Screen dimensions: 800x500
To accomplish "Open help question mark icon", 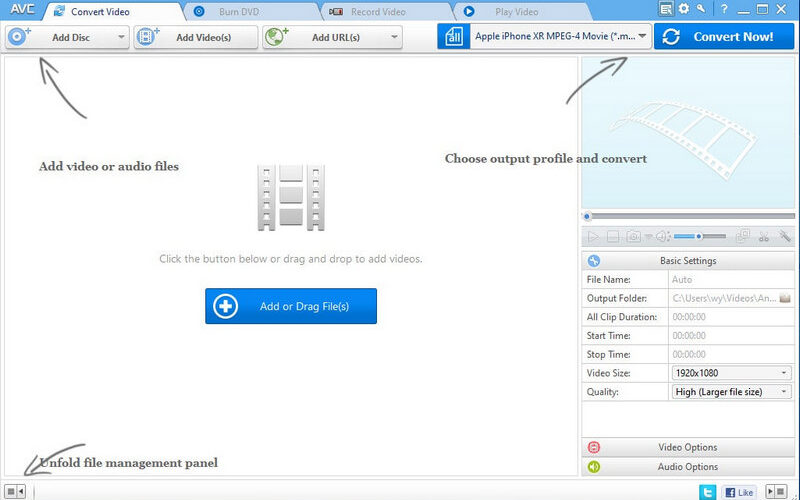I will tap(724, 9).
